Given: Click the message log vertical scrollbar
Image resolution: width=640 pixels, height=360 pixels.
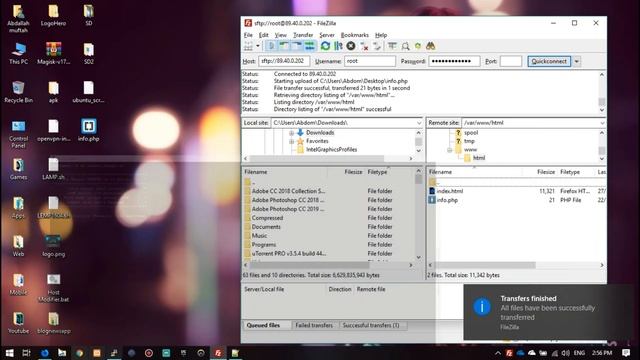Looking at the screenshot, I should 602,92.
